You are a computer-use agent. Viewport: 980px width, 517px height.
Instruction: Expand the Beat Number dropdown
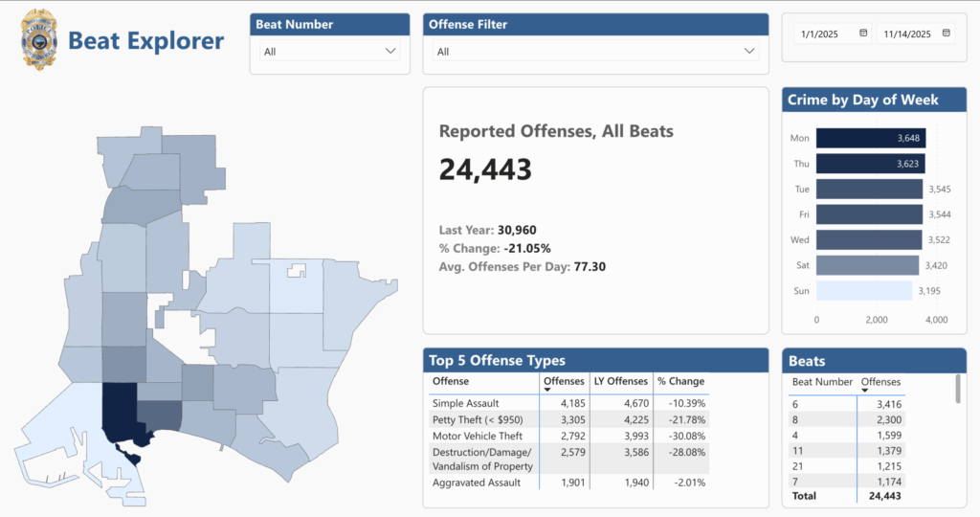(390, 51)
